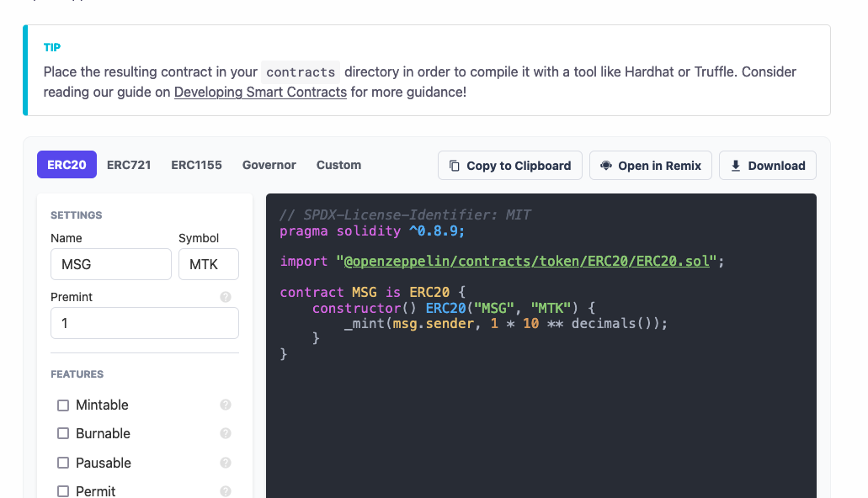This screenshot has height=498, width=868.
Task: Switch to the ERC721 tab
Action: [x=129, y=164]
